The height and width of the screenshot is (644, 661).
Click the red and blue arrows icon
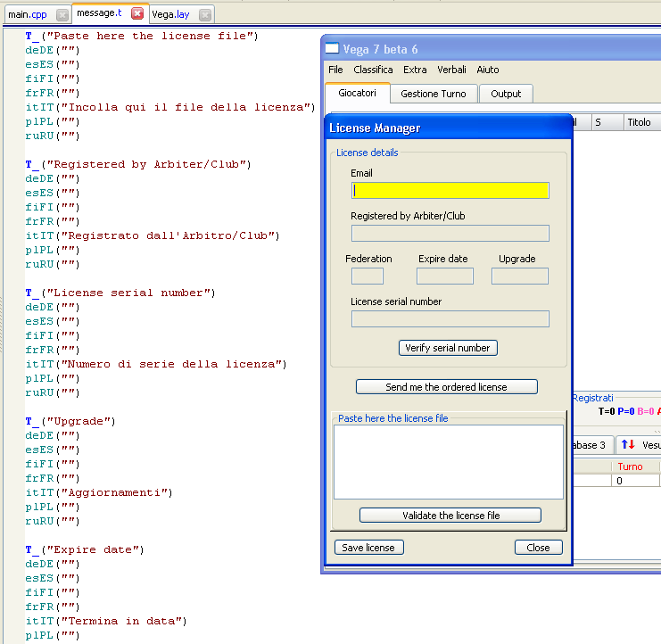(x=626, y=444)
